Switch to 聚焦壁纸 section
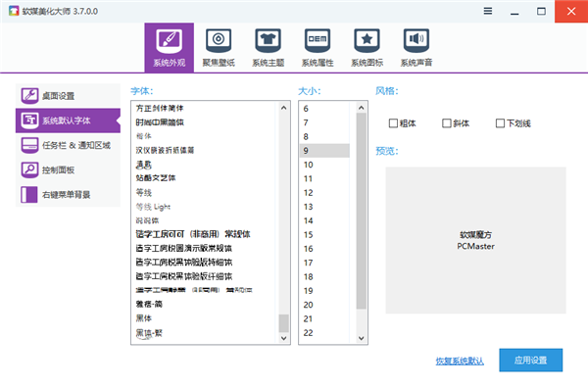This screenshot has height=387, width=588. click(x=219, y=48)
